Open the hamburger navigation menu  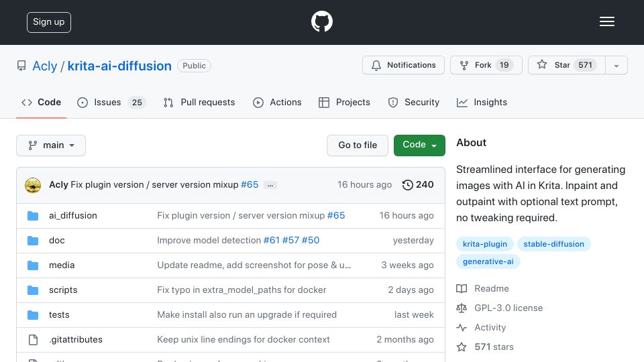click(x=606, y=21)
